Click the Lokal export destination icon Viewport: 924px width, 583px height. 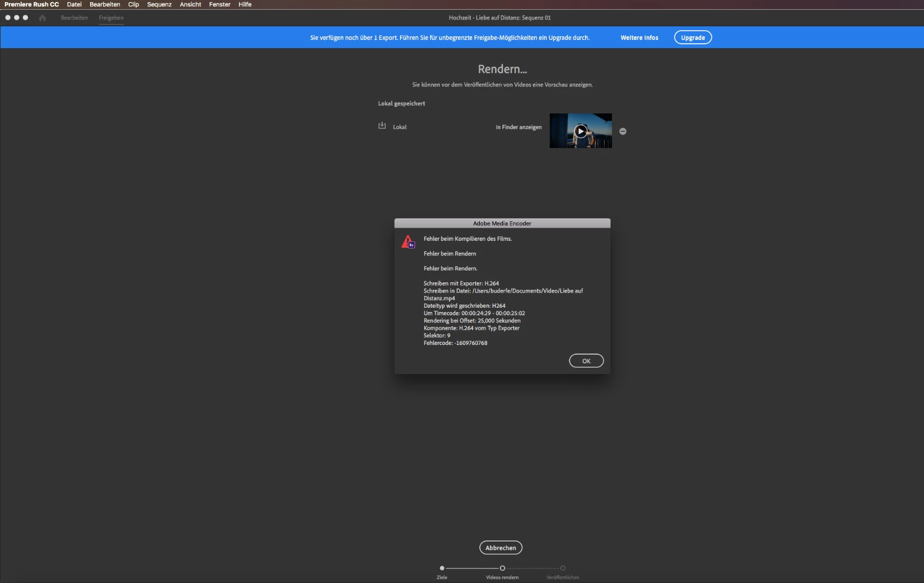pos(382,126)
